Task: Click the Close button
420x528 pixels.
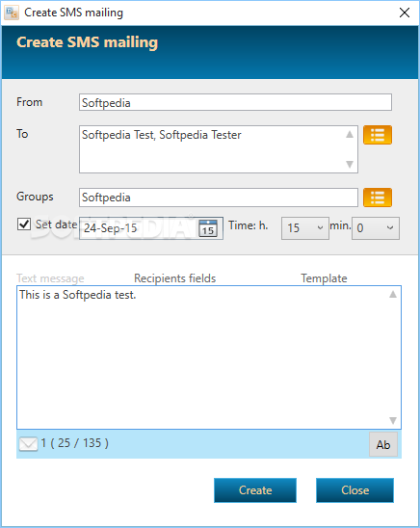Action: [354, 490]
